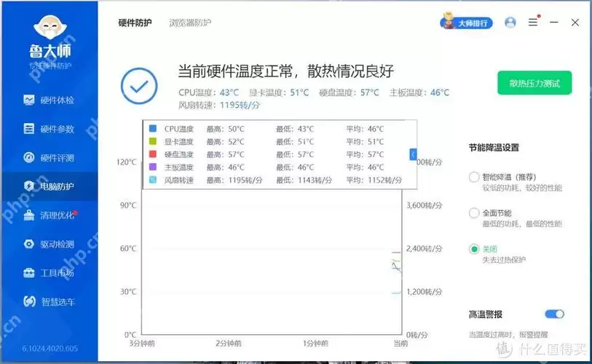Open the user account avatar icon
The height and width of the screenshot is (364, 592).
510,23
